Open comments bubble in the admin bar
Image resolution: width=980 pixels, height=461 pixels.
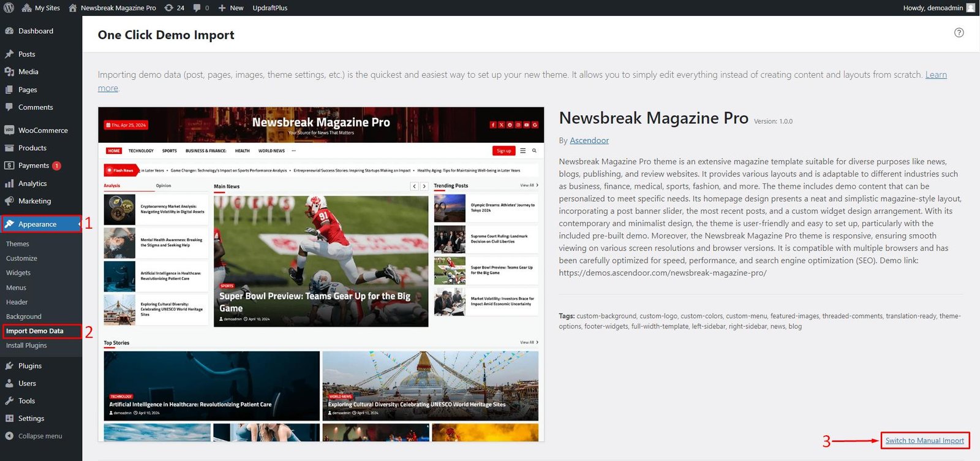pyautogui.click(x=201, y=8)
